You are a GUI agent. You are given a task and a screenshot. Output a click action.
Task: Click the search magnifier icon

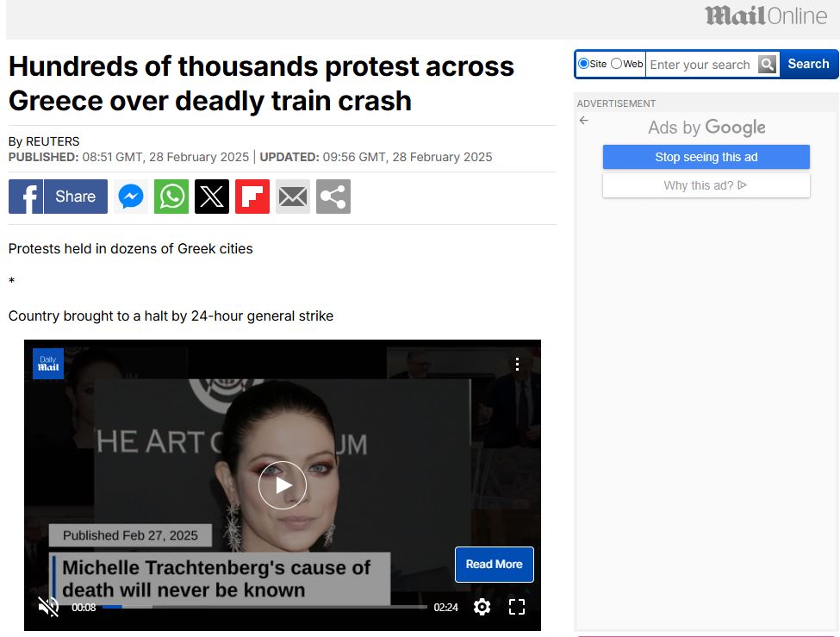click(767, 64)
